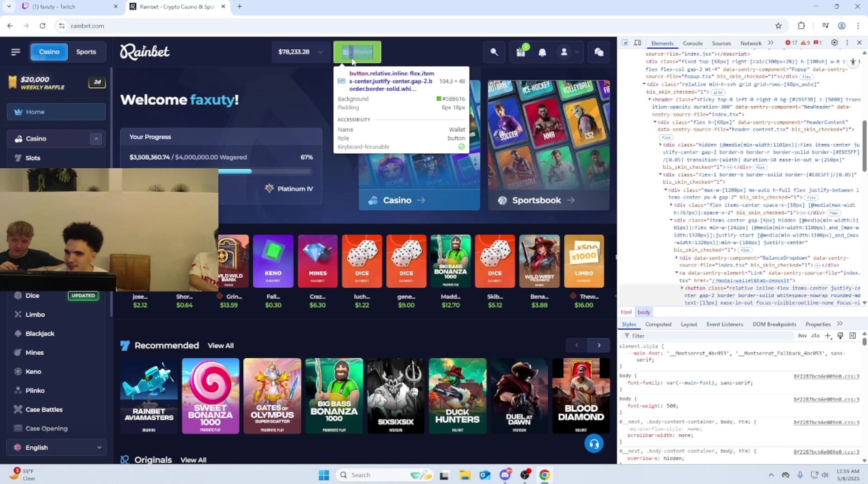Switch to the Sources tab
Image resolution: width=868 pixels, height=484 pixels.
coord(721,43)
